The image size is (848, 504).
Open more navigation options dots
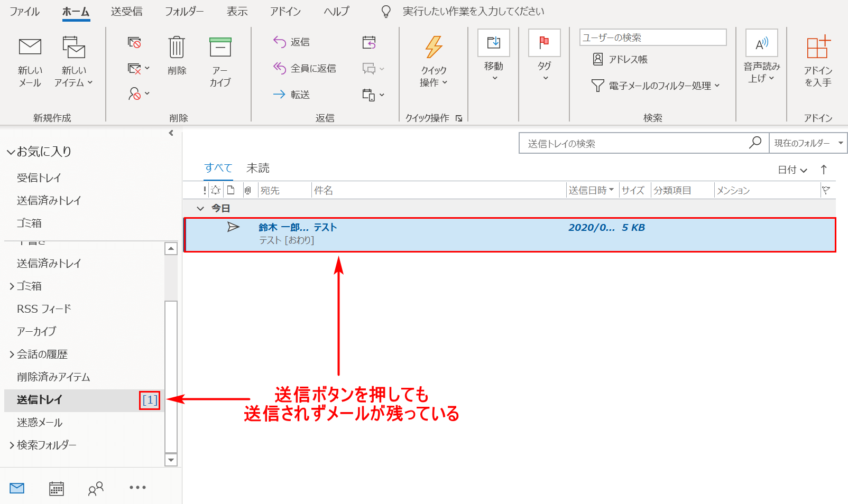137,488
